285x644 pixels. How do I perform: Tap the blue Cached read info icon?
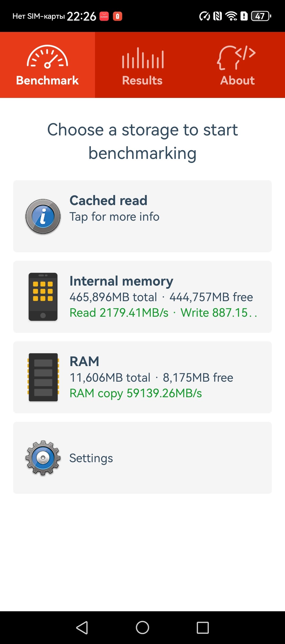coord(43,216)
